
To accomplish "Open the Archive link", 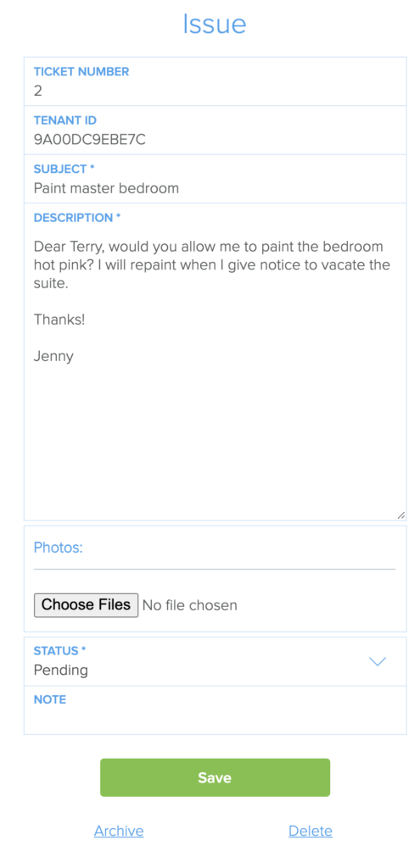I will [119, 831].
